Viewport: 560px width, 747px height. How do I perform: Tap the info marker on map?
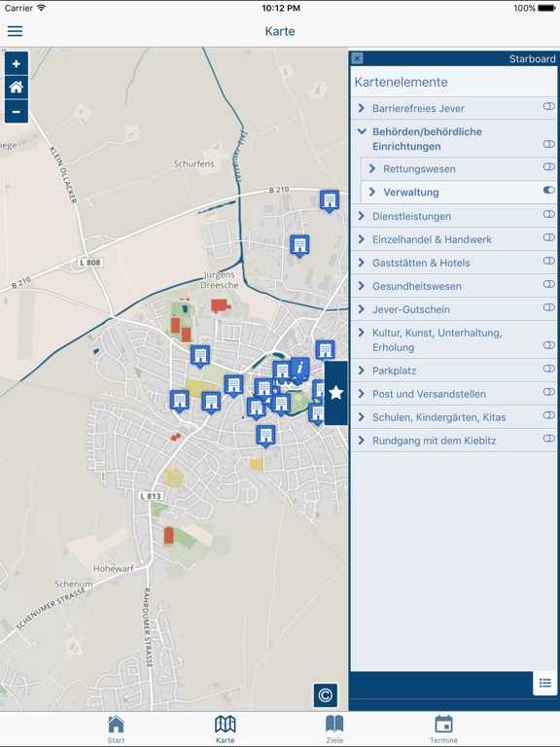click(300, 369)
